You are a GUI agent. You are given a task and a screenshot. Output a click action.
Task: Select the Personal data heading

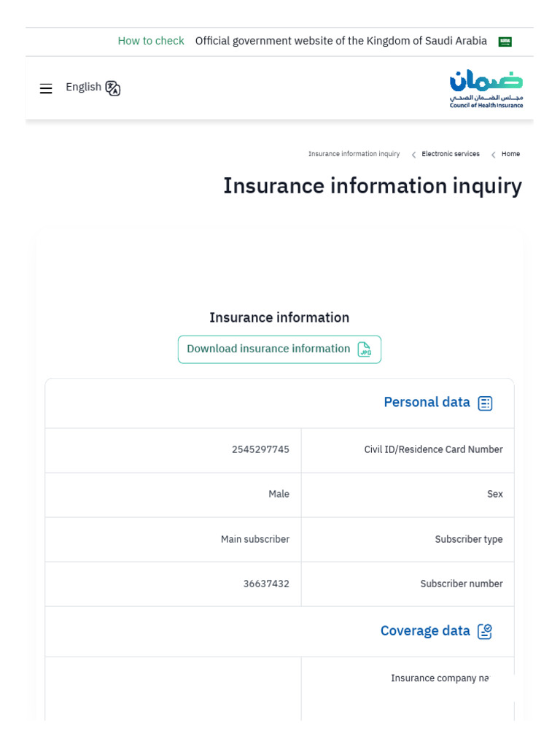(427, 402)
